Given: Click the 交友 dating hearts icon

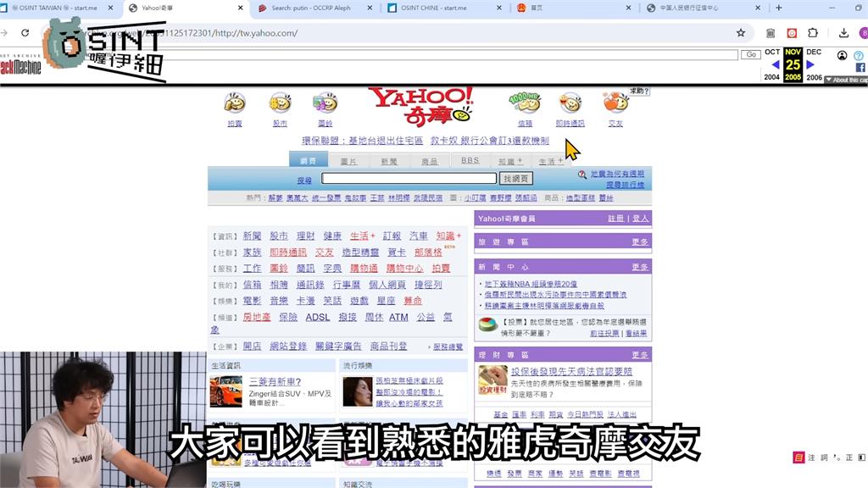Looking at the screenshot, I should click(x=615, y=103).
